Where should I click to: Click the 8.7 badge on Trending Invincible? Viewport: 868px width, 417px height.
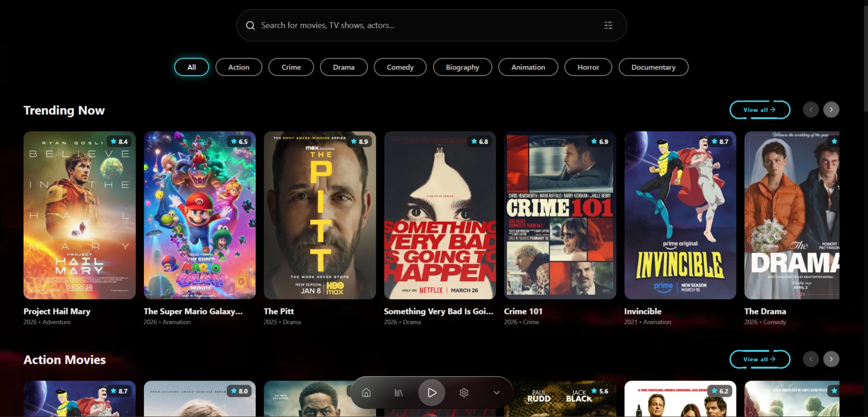coord(720,141)
